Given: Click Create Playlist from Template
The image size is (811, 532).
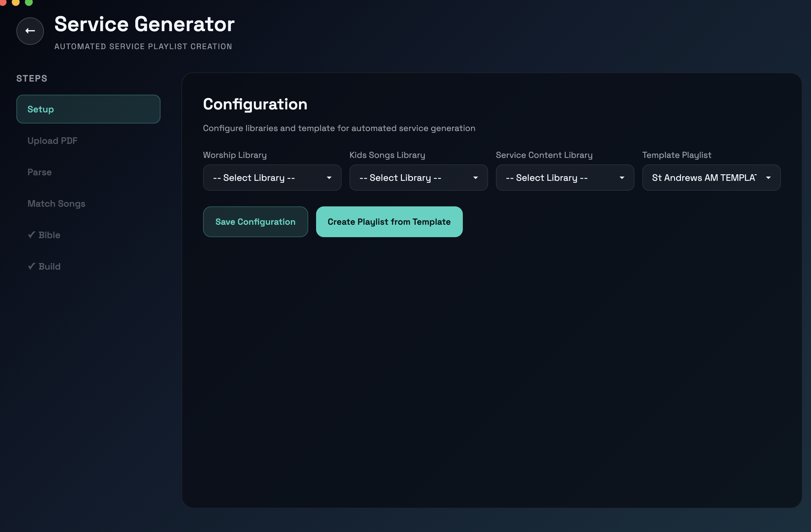Looking at the screenshot, I should tap(389, 221).
